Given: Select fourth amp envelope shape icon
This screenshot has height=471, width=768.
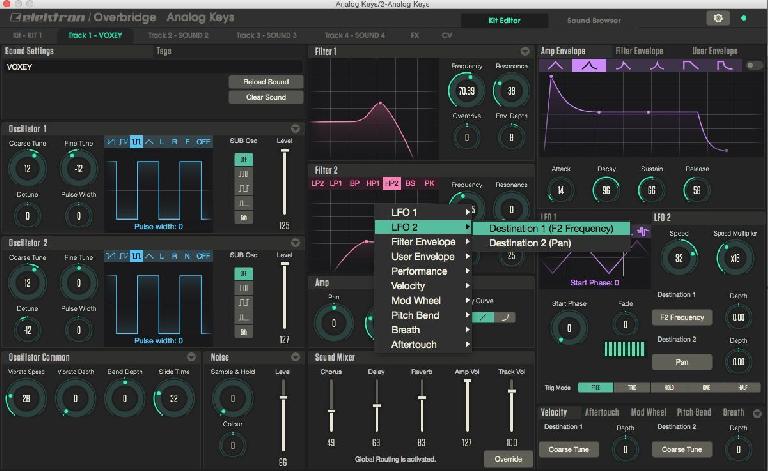Looking at the screenshot, I should tap(657, 66).
